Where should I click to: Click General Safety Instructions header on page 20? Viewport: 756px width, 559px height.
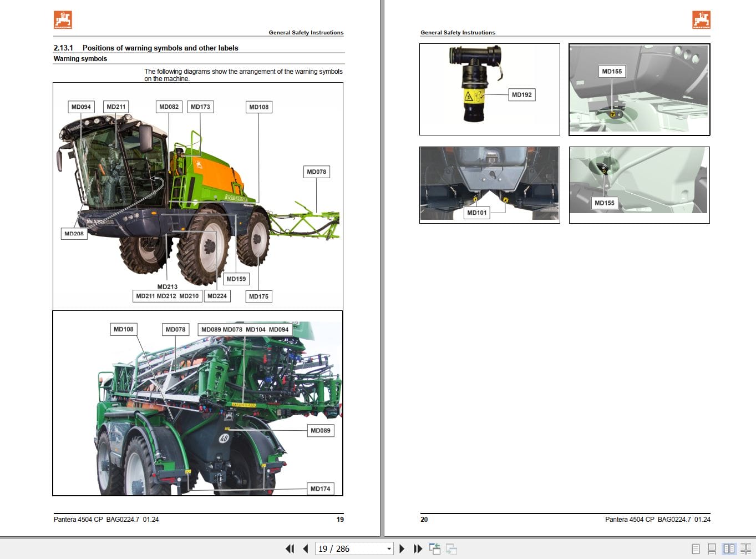point(458,32)
